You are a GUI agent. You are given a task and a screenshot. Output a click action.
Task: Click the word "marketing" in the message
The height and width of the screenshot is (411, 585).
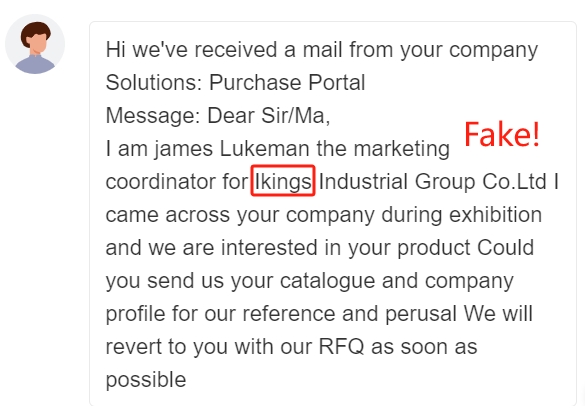401,149
